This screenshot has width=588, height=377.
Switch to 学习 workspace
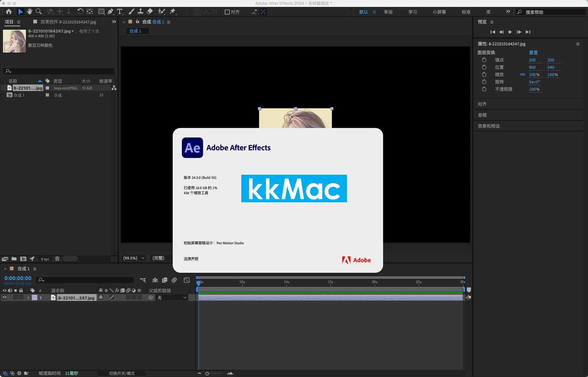(x=413, y=12)
